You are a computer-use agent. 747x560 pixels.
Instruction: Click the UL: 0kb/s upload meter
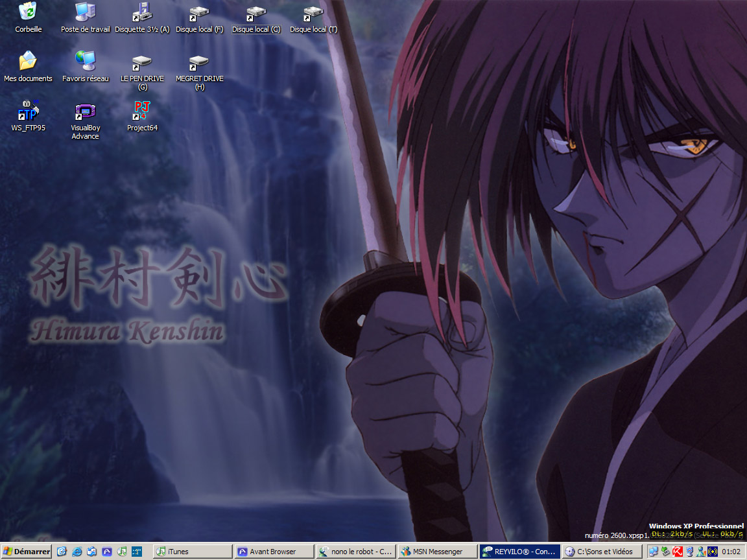point(722,534)
